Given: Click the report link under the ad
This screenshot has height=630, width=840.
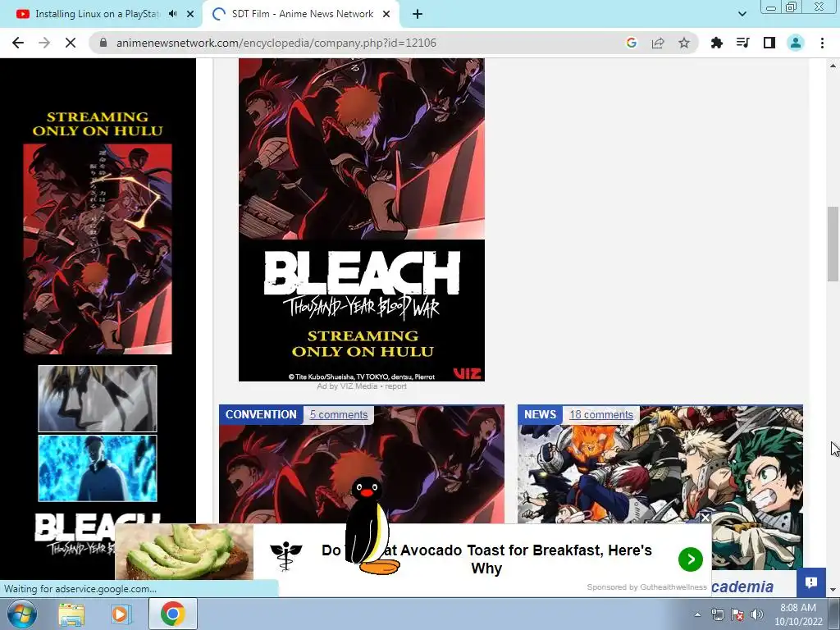Looking at the screenshot, I should 396,386.
